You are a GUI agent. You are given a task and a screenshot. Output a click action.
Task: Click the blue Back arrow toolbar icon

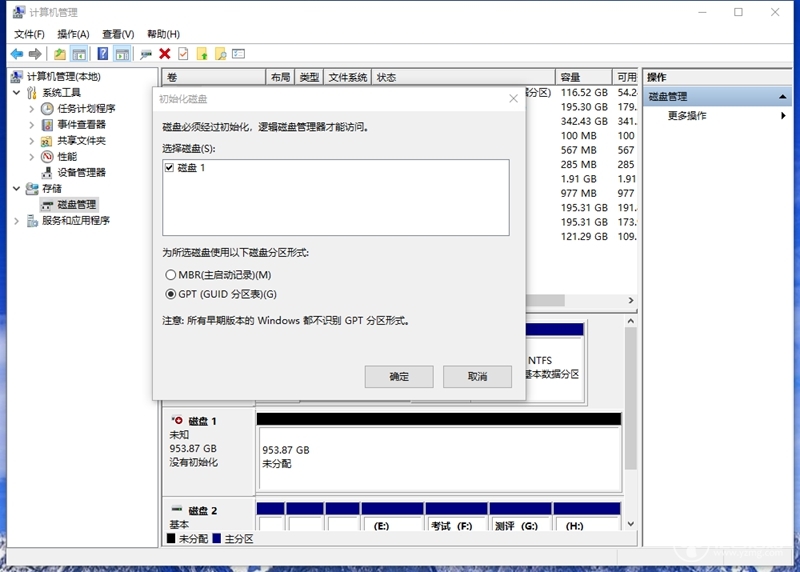[17, 54]
